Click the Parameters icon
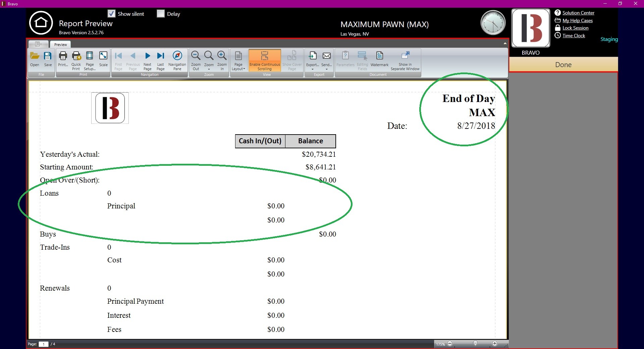 (x=345, y=60)
